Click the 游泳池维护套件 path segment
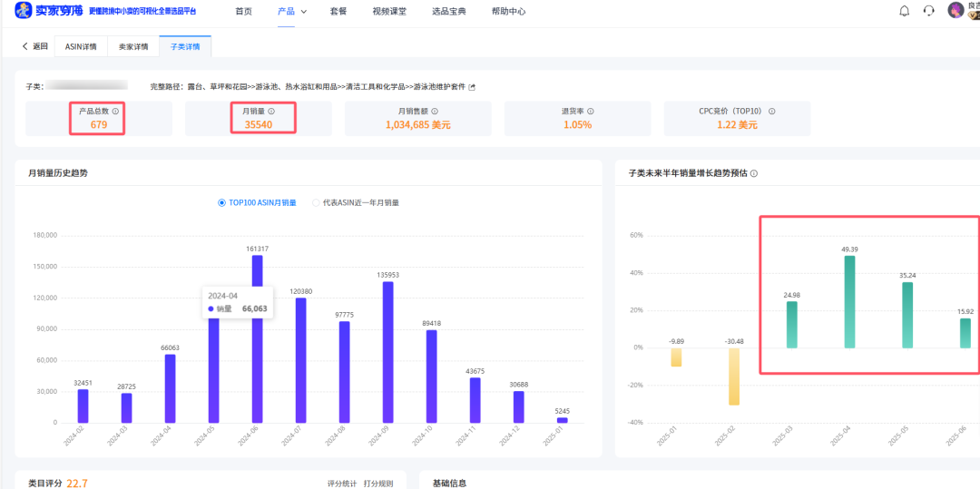Screen dimensions: 980x489 (439, 87)
